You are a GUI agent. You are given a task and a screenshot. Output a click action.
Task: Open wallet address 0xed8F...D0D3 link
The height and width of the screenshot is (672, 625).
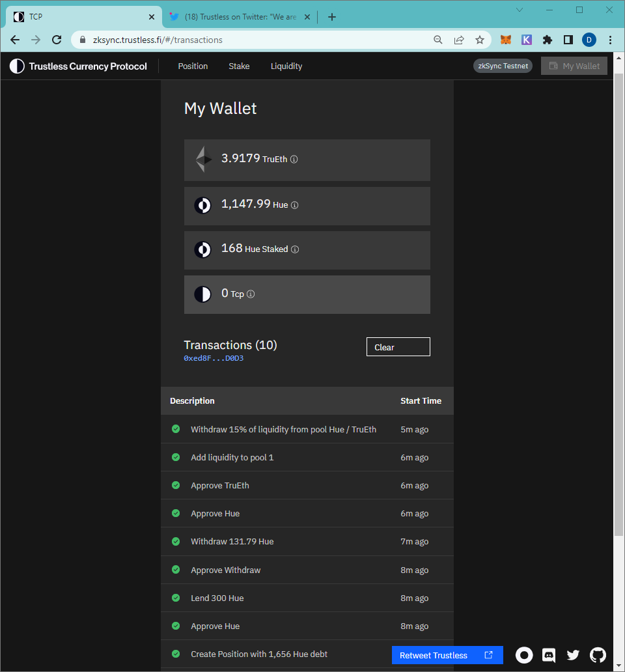click(214, 358)
